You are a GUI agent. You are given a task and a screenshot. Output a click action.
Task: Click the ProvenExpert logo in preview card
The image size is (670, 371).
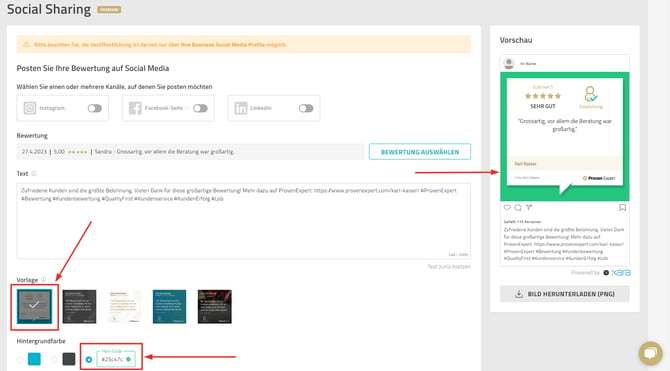pos(599,178)
